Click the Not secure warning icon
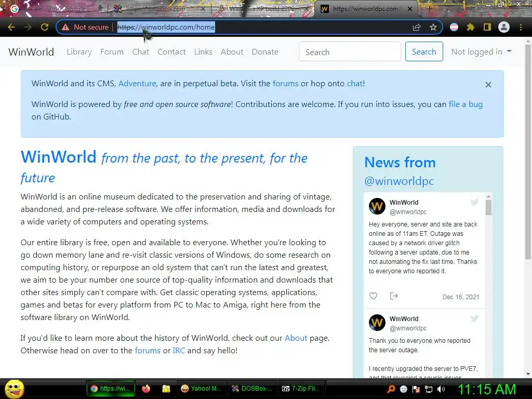Screen dimensions: 532x399 [x=65, y=27]
